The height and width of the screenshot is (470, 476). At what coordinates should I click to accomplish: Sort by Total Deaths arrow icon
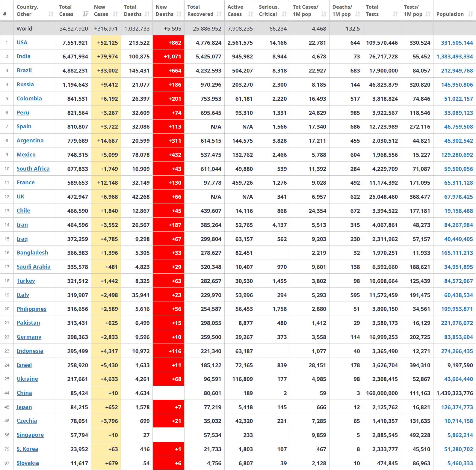pos(147,14)
